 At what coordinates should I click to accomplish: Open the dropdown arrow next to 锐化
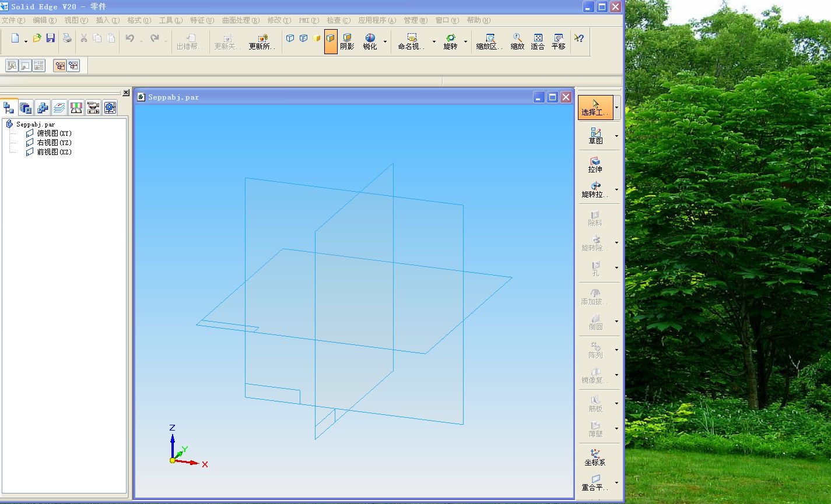tap(385, 42)
